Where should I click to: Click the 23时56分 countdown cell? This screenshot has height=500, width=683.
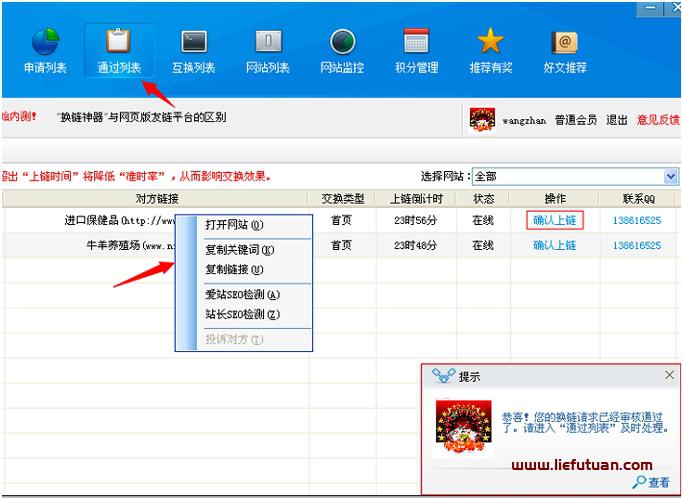click(415, 220)
